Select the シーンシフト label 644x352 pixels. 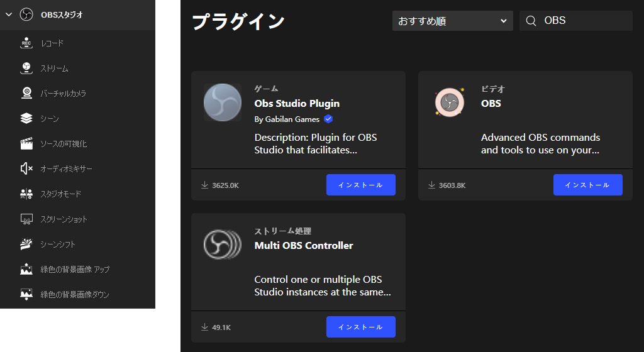[57, 244]
